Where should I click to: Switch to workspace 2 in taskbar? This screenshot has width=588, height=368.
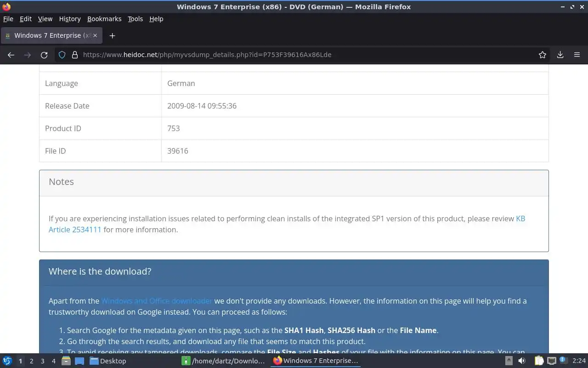click(x=31, y=361)
